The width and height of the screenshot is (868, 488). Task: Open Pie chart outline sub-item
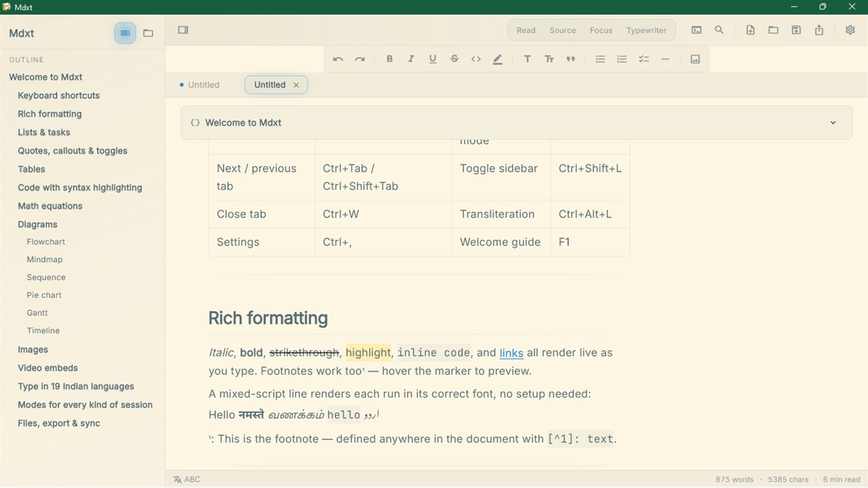coord(44,295)
